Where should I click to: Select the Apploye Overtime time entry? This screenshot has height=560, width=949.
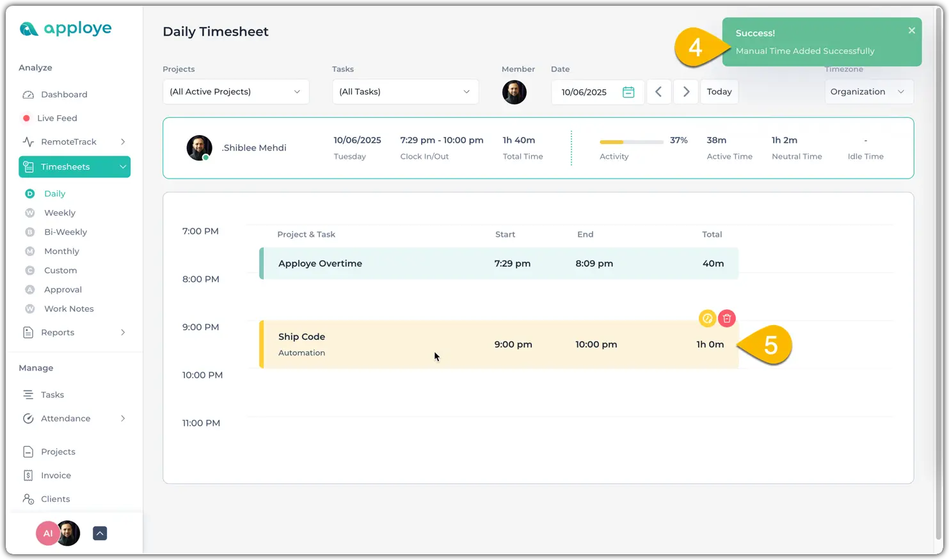(499, 264)
